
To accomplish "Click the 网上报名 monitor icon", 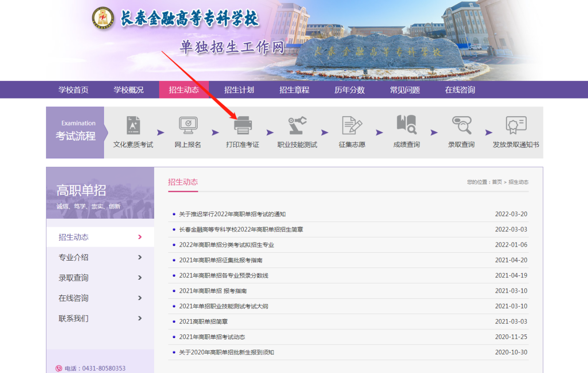I will click(188, 125).
